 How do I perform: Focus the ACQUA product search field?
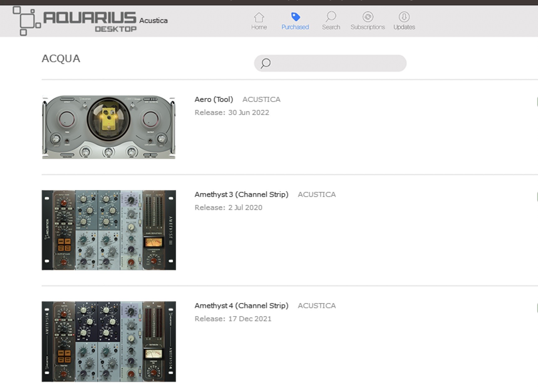click(330, 63)
